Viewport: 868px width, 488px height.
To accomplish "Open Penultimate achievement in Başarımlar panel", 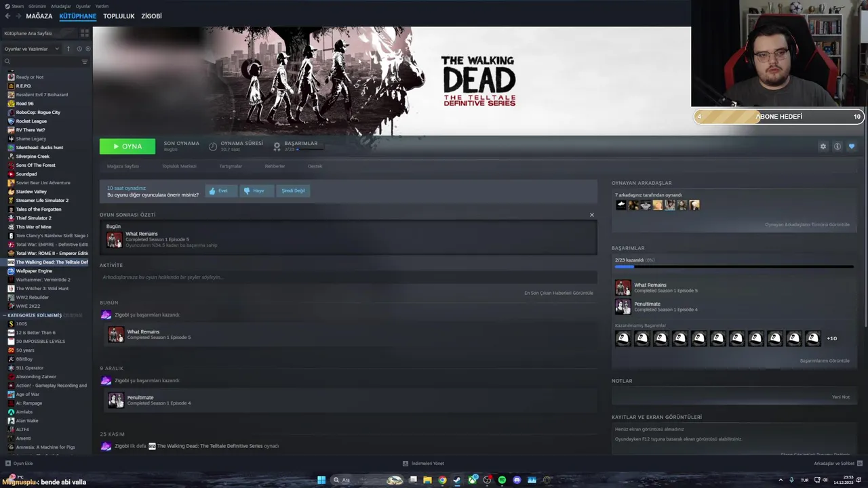I will (656, 306).
